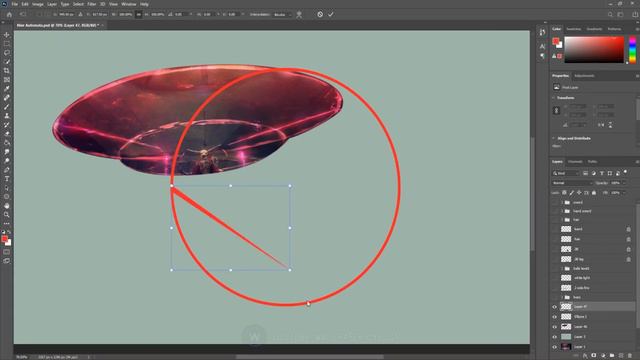
Task: Select the Zoom tool
Action: [7, 215]
